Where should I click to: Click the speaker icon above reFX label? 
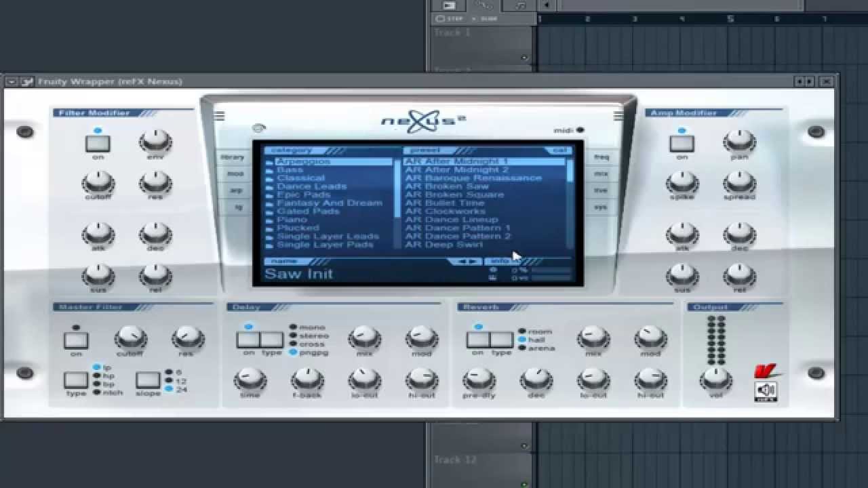(766, 390)
